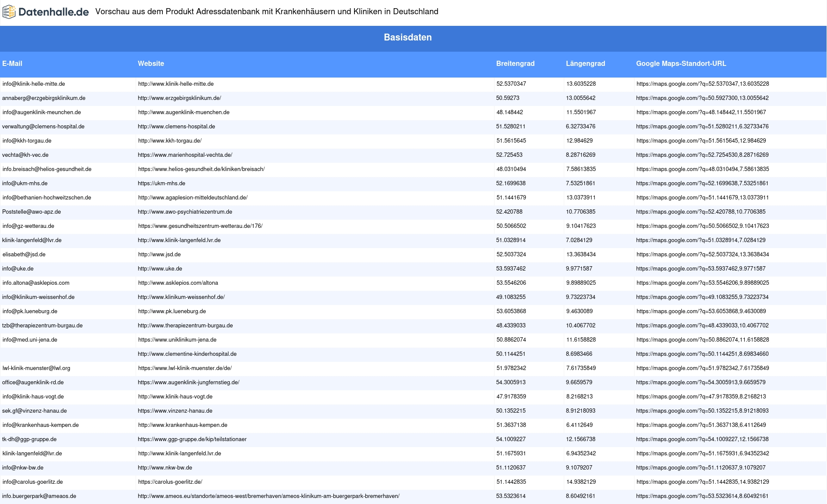Open gesundheitszentrum-wetterau.de/176/ link
Viewport: 827px width, 504px height.
pos(200,226)
